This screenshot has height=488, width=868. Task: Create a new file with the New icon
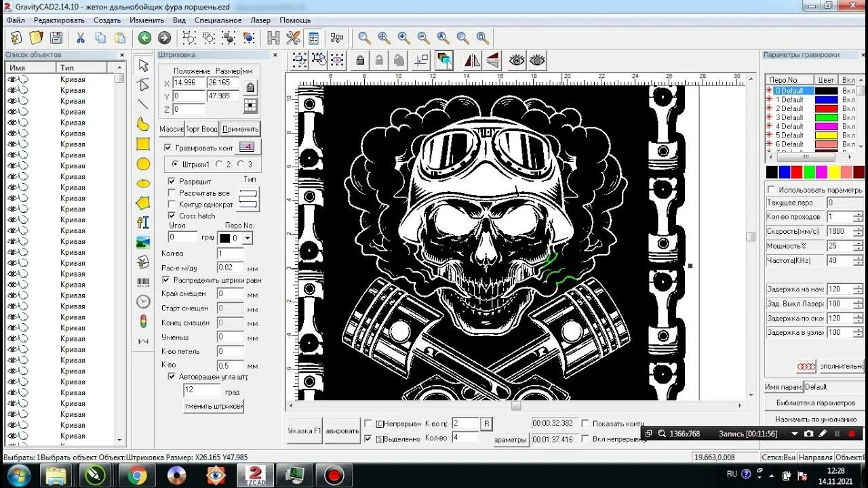16,38
